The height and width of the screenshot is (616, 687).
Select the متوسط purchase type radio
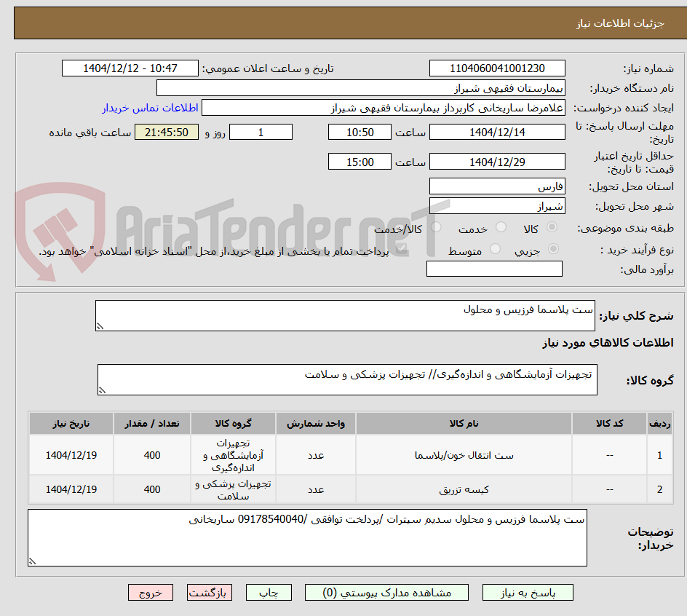[495, 249]
